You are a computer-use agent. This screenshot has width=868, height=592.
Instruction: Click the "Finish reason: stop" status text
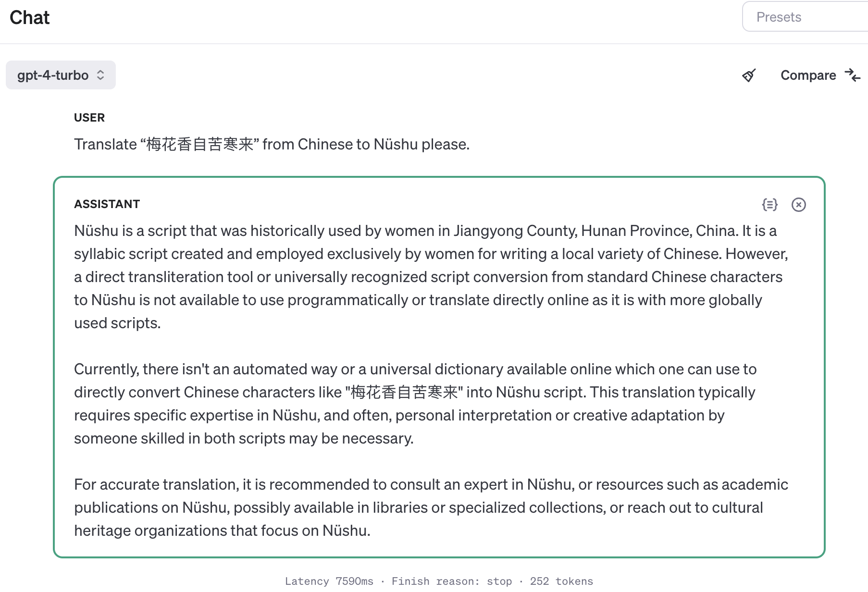click(x=451, y=581)
